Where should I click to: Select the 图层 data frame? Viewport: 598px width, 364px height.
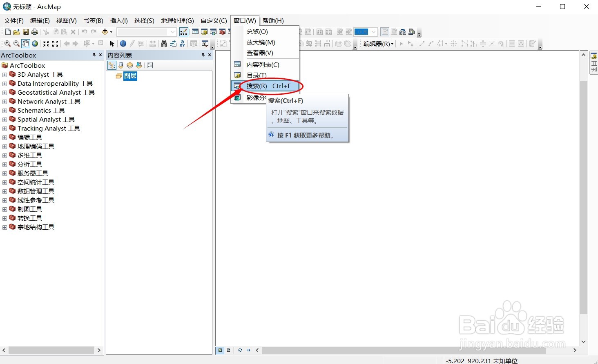130,76
